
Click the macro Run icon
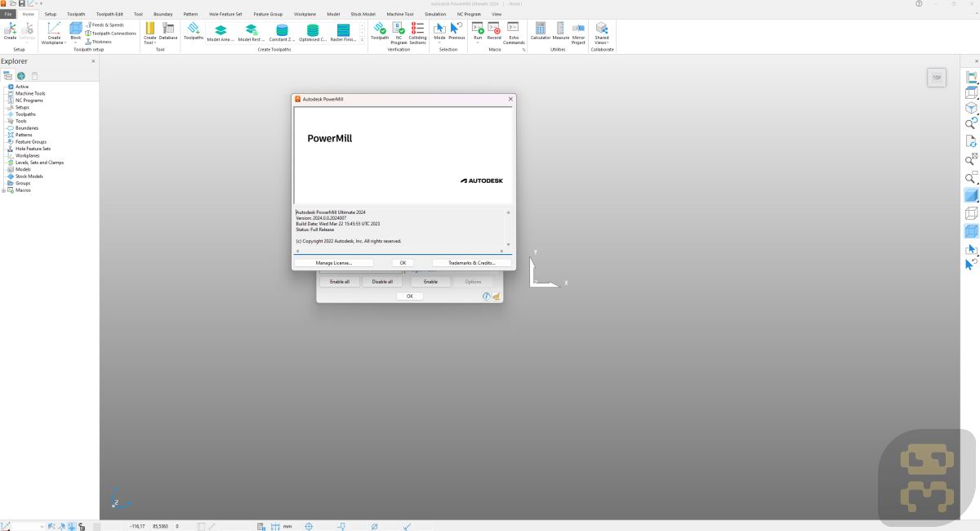(x=478, y=29)
